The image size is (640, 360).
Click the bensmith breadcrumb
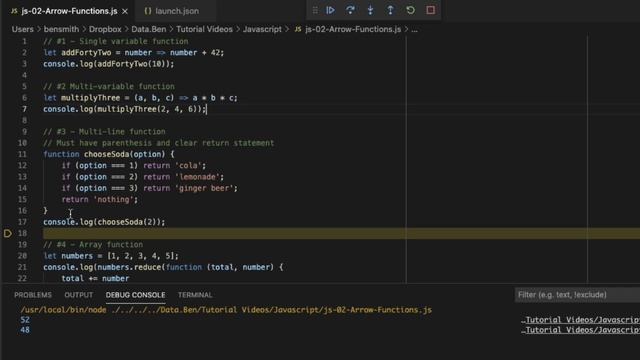pyautogui.click(x=61, y=29)
